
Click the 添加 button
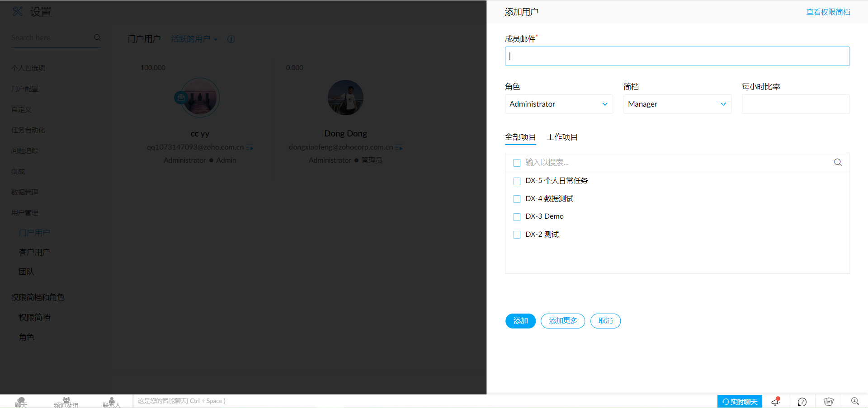click(520, 321)
